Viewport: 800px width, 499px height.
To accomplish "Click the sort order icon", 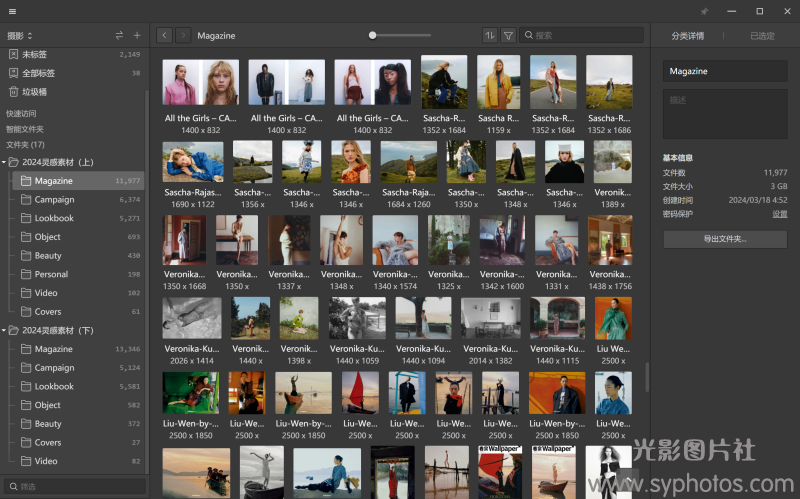I will coord(489,35).
